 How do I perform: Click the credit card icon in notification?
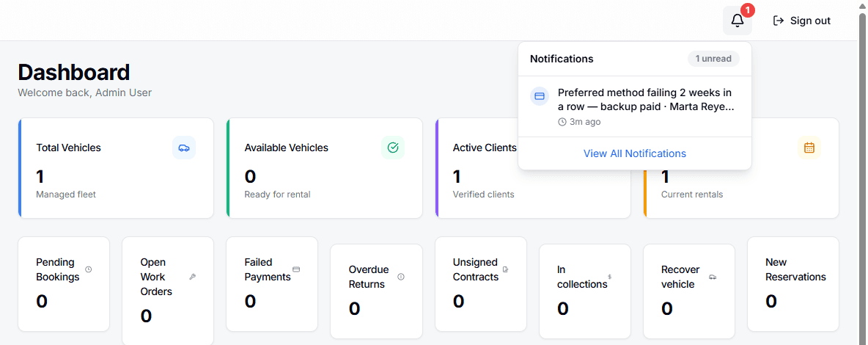[x=539, y=96]
